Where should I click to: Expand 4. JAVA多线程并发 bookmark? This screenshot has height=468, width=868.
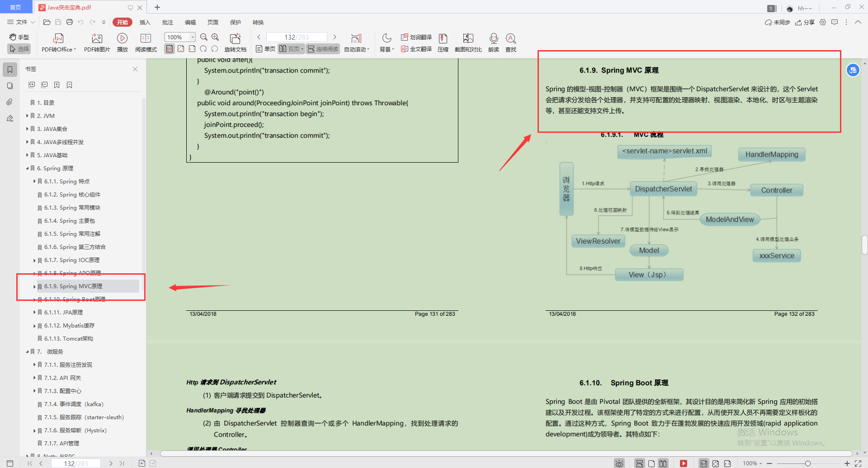27,142
